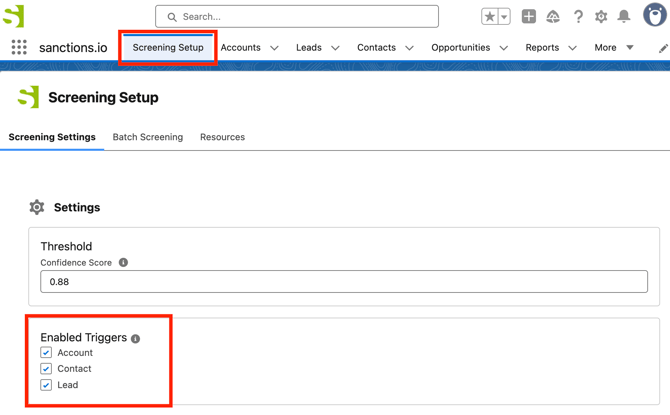670x415 pixels.
Task: Show the Confidence Score info tooltip icon
Action: 123,262
